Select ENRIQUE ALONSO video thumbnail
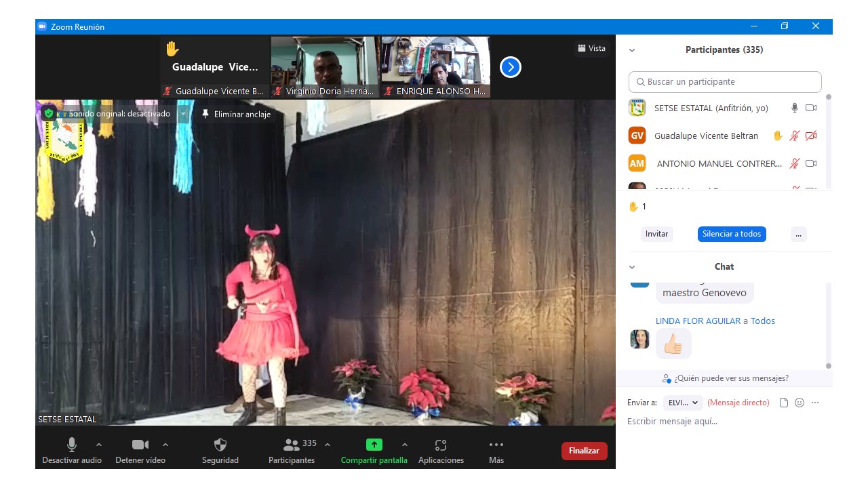Screen dimensions: 868x488 click(435, 67)
